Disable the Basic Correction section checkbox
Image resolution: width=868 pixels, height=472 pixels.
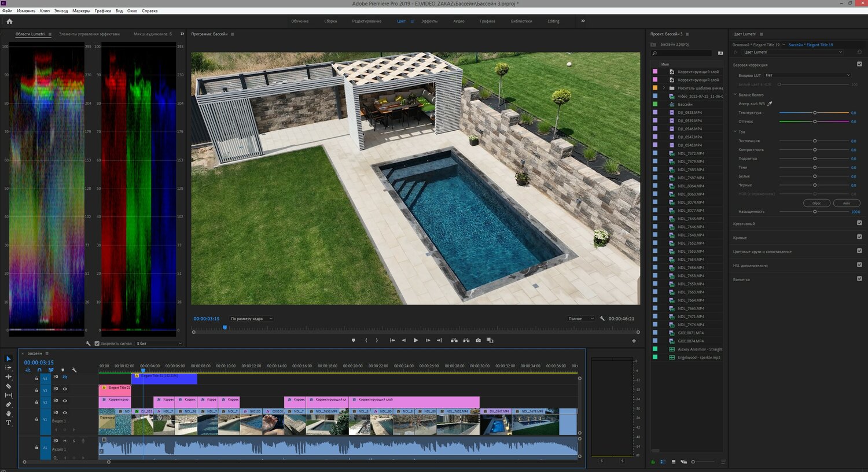click(x=859, y=64)
